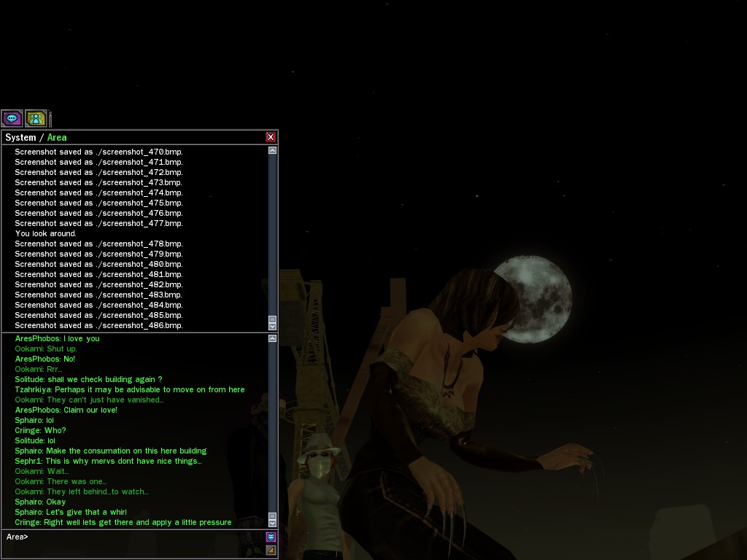The image size is (747, 560).
Task: Select the screenshot_485.bmp saved message
Action: 98,315
